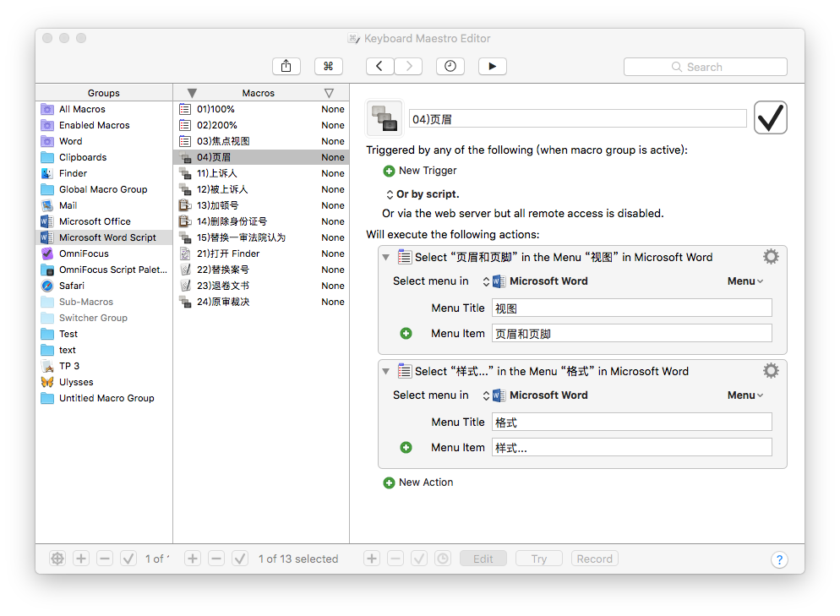Click the back navigation arrow in the toolbar
Viewport: 840px width, 616px height.
[x=379, y=66]
